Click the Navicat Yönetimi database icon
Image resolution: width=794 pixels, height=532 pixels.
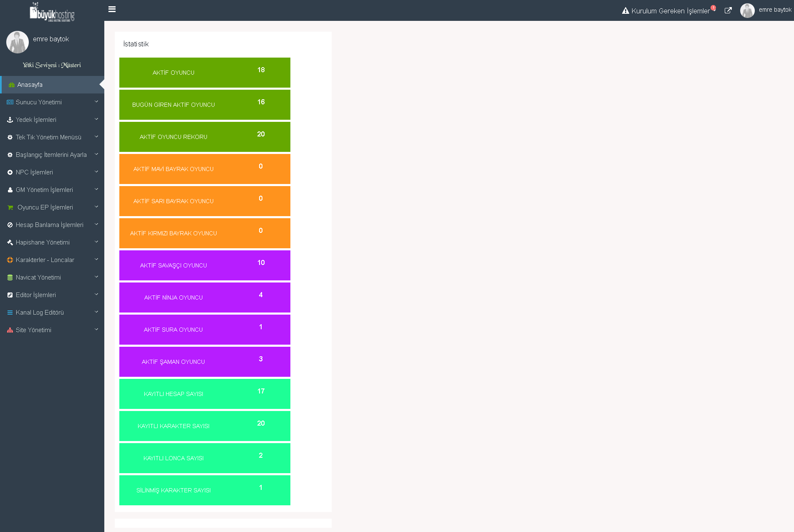tap(10, 277)
